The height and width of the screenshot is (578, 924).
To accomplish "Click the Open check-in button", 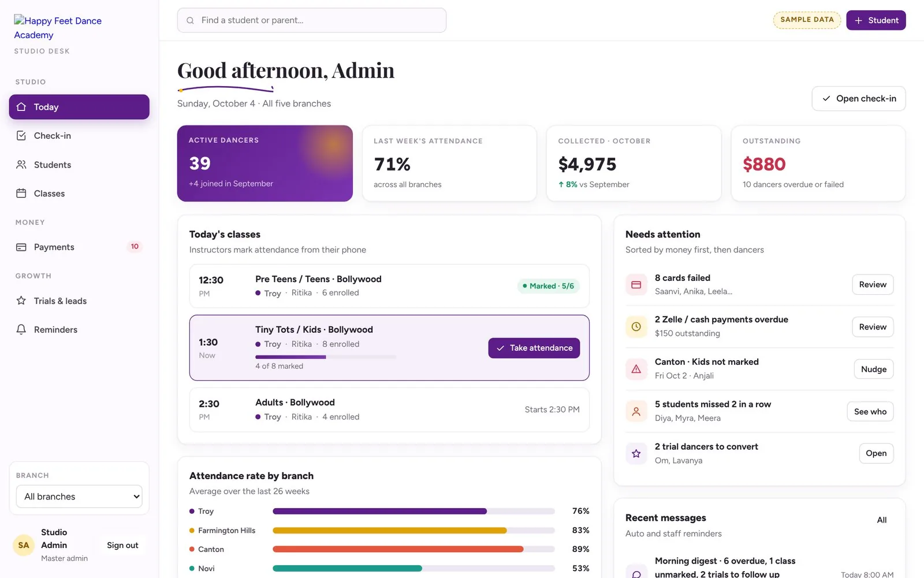I will click(859, 99).
